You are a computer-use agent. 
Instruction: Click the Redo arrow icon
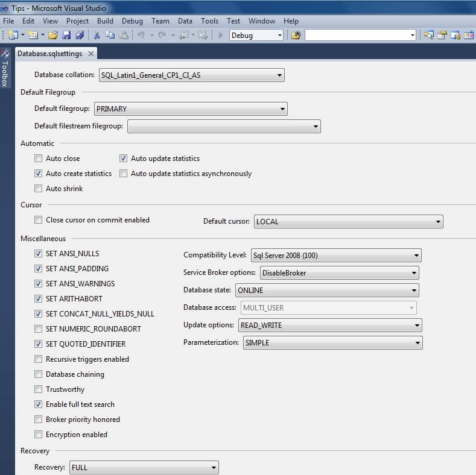(x=162, y=35)
